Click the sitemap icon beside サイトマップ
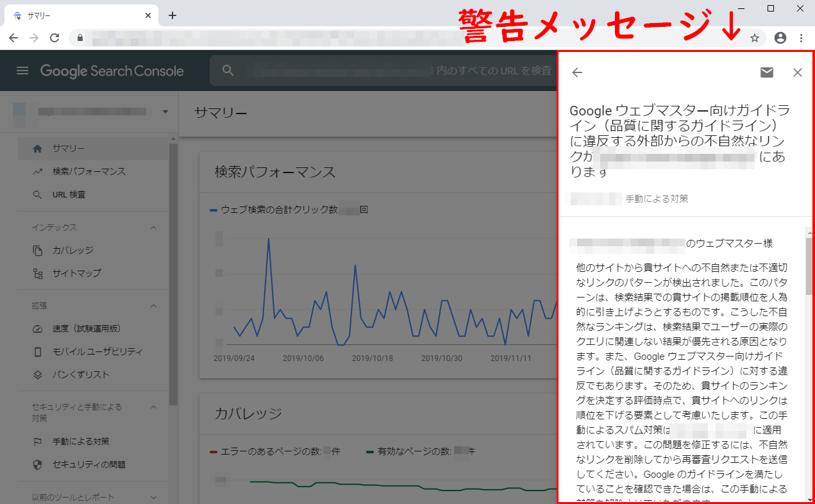This screenshot has width=815, height=504. click(x=38, y=273)
